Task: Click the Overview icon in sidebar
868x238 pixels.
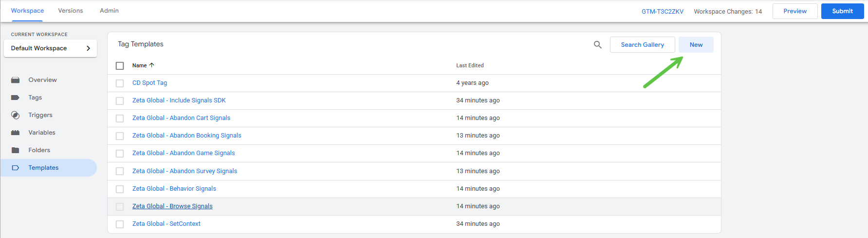Action: [x=16, y=80]
